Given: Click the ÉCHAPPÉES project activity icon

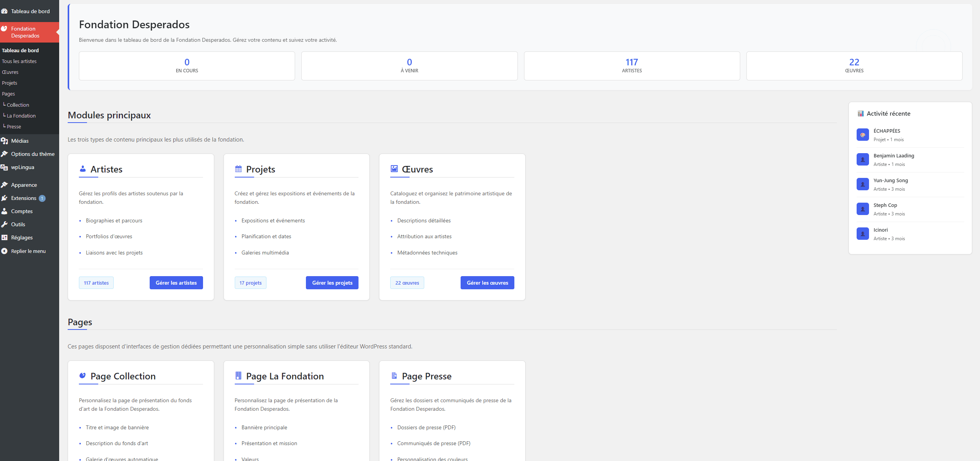Looking at the screenshot, I should click(x=862, y=135).
